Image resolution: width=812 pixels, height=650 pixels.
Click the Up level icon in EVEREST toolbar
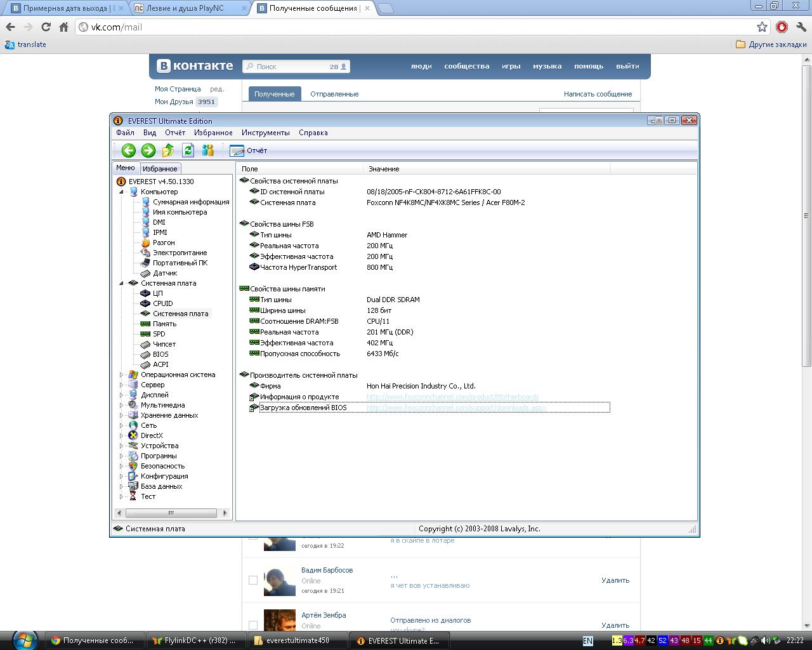(168, 150)
